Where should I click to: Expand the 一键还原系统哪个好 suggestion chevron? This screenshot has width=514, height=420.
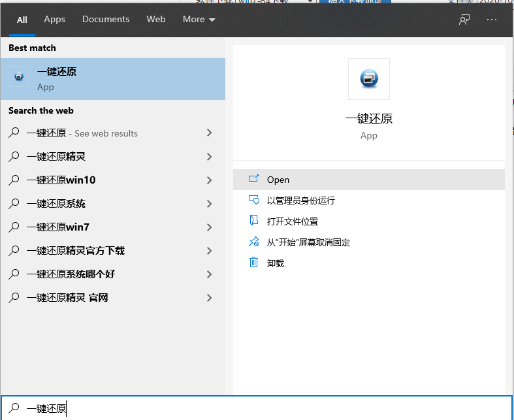click(x=209, y=274)
